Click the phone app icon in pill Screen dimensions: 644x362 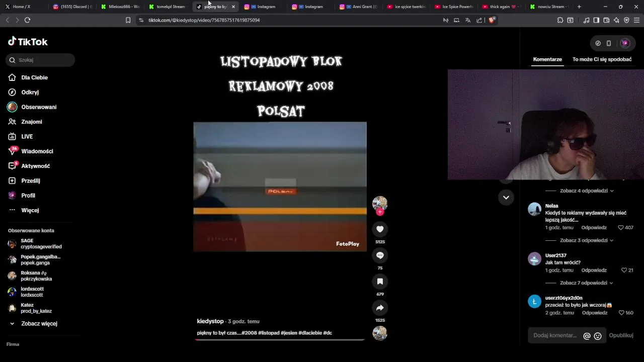click(609, 43)
